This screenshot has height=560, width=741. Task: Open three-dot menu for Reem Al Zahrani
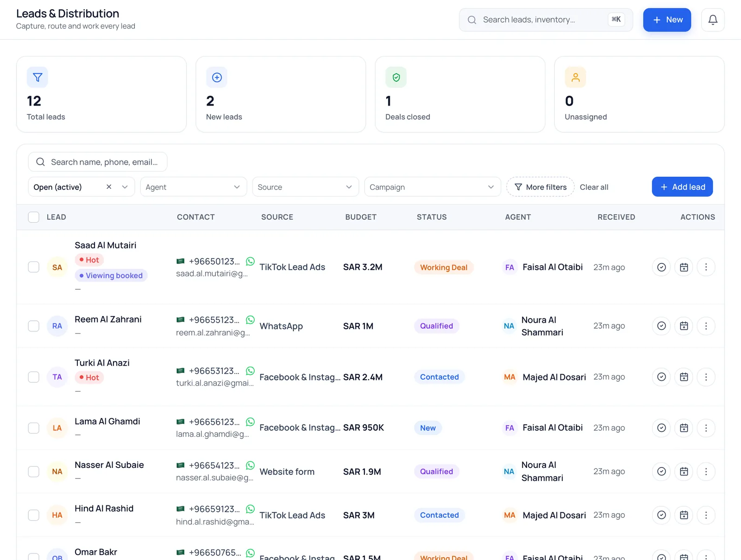point(706,326)
